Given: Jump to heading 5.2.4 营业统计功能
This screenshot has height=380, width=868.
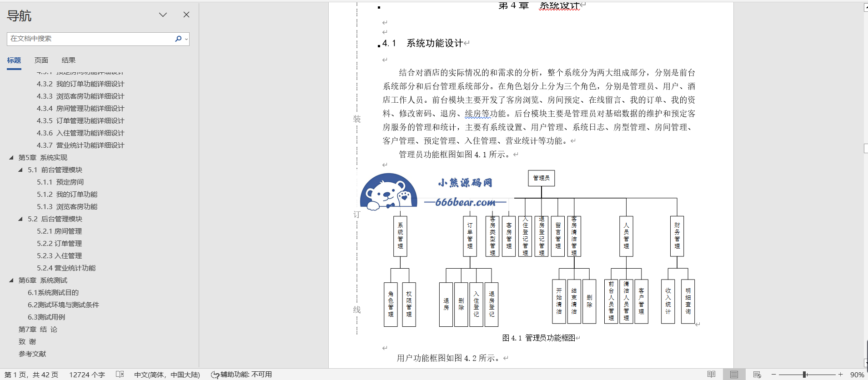Looking at the screenshot, I should point(66,268).
